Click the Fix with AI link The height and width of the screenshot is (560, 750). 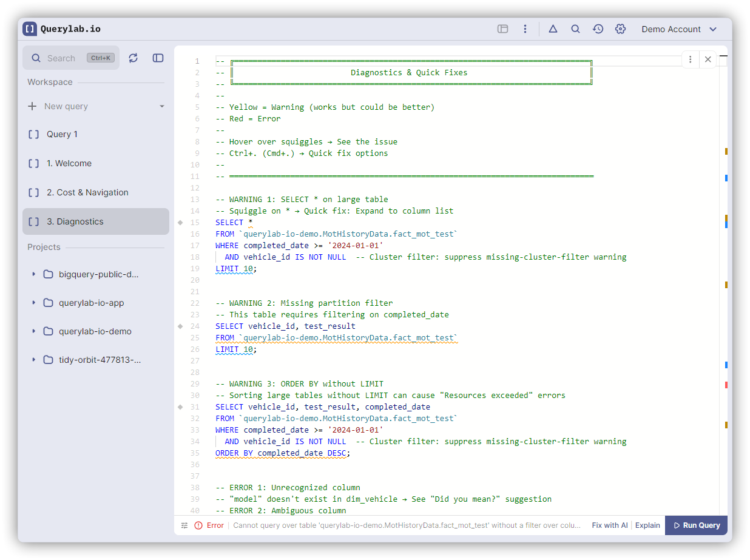click(609, 525)
